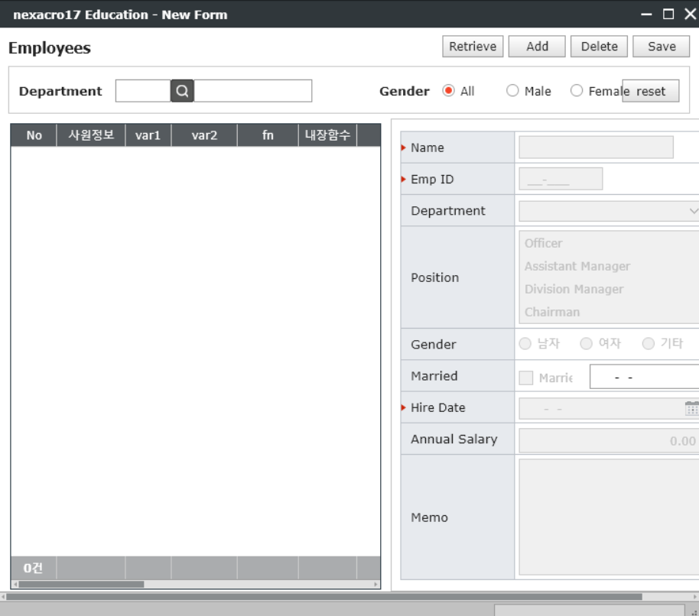Minimize the nexacro17 Education window
The image size is (699, 616).
pos(646,15)
